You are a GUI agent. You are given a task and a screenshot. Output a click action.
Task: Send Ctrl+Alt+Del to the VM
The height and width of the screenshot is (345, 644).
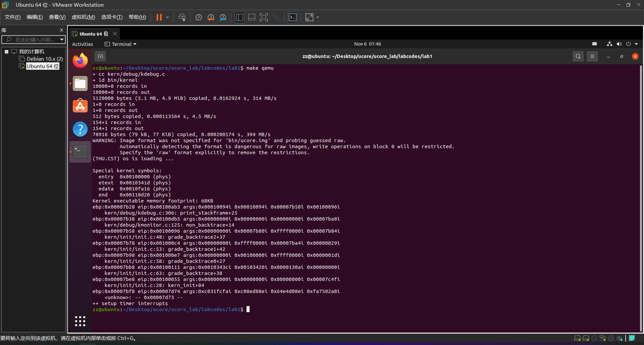click(x=182, y=17)
